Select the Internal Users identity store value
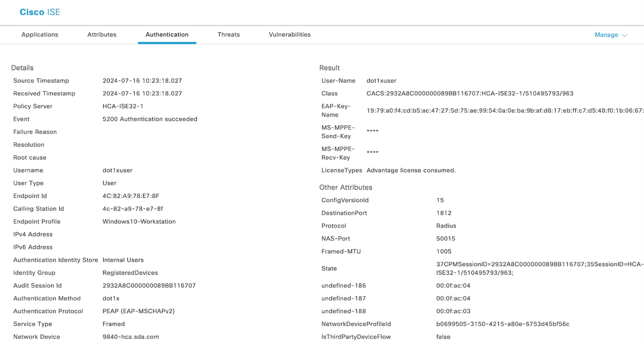This screenshot has height=346, width=644. 123,260
